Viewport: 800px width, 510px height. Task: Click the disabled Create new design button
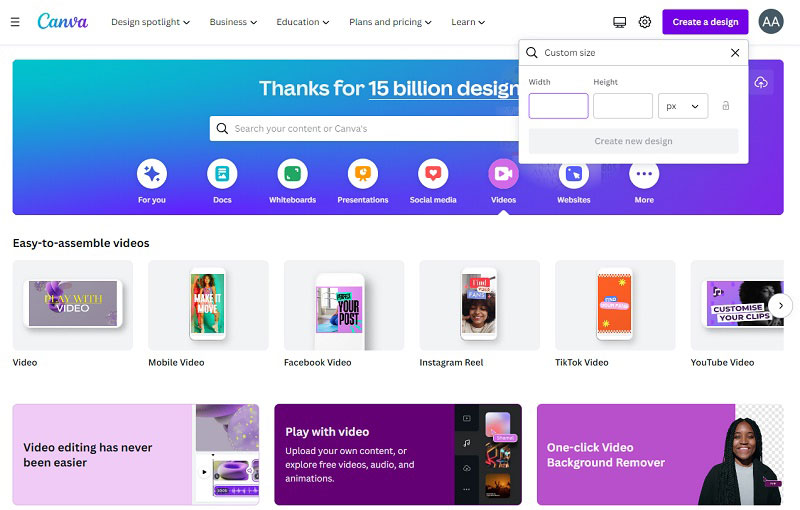pos(633,141)
